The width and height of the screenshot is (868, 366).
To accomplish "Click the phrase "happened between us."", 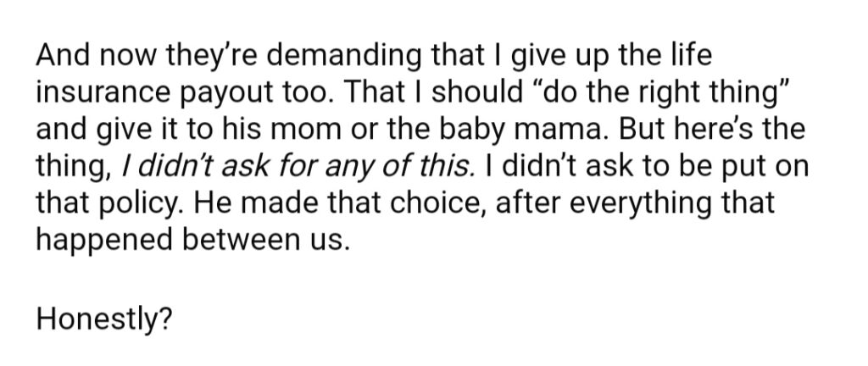I will click(193, 240).
